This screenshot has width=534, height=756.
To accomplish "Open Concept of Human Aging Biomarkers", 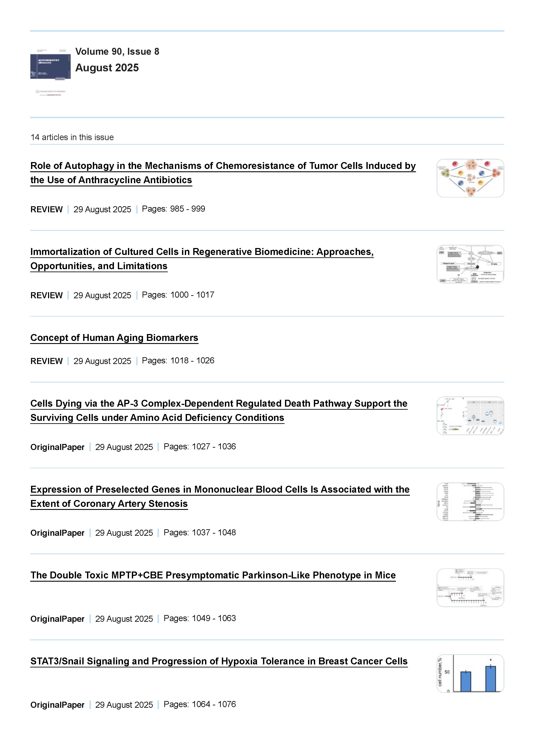I will pos(114,338).
